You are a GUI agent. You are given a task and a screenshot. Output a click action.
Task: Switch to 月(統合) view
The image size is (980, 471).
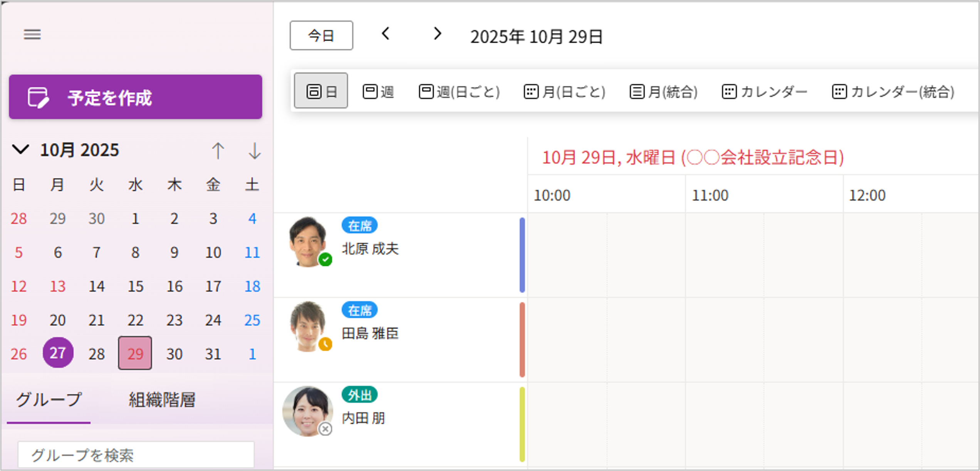tap(663, 92)
